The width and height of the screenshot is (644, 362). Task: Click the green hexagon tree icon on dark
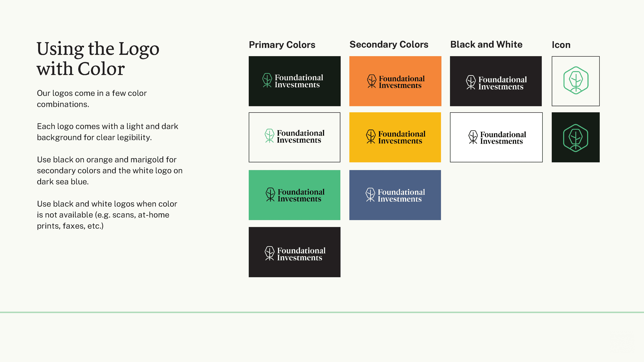coord(576,138)
